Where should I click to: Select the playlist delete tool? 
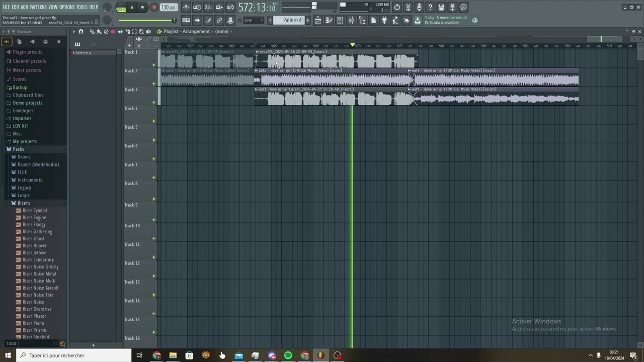click(106, 31)
